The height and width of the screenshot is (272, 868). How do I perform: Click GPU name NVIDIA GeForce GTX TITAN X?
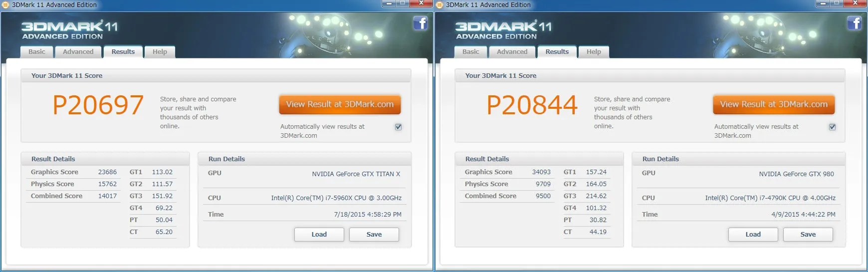356,174
